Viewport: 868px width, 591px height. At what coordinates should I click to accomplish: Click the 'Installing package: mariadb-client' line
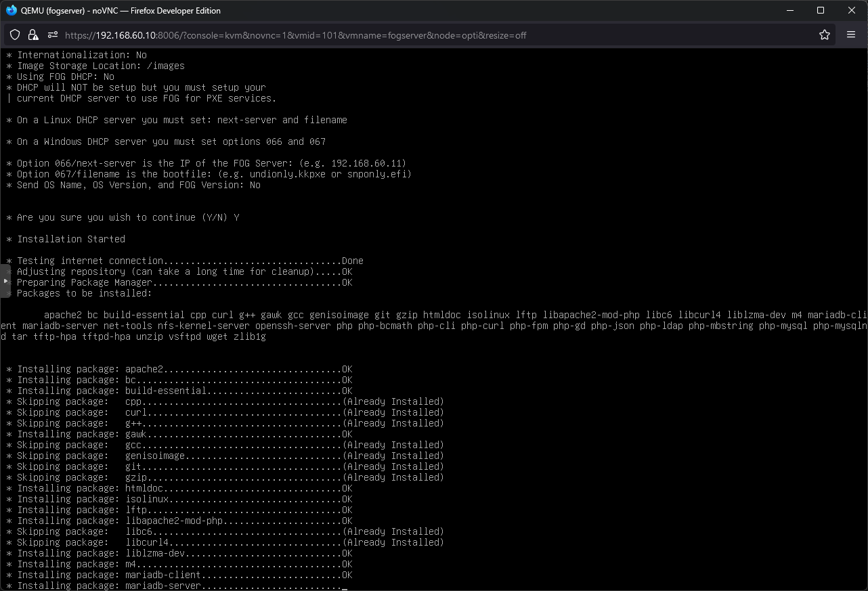point(179,575)
